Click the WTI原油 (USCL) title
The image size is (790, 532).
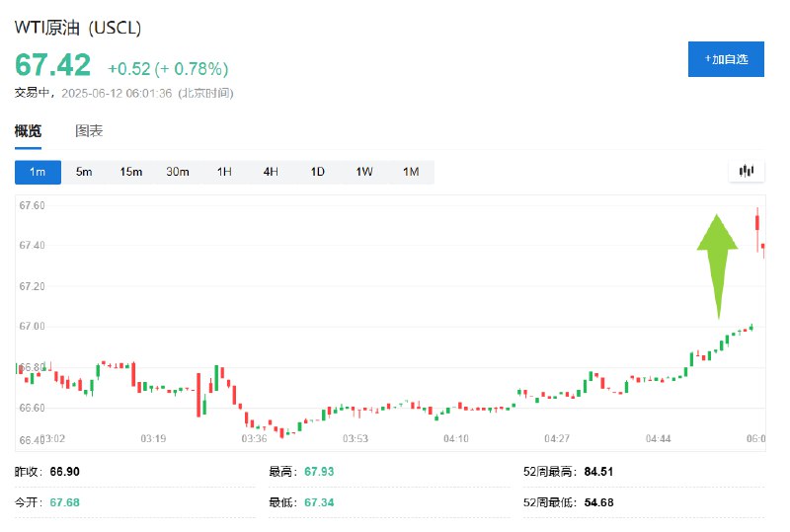click(x=78, y=28)
